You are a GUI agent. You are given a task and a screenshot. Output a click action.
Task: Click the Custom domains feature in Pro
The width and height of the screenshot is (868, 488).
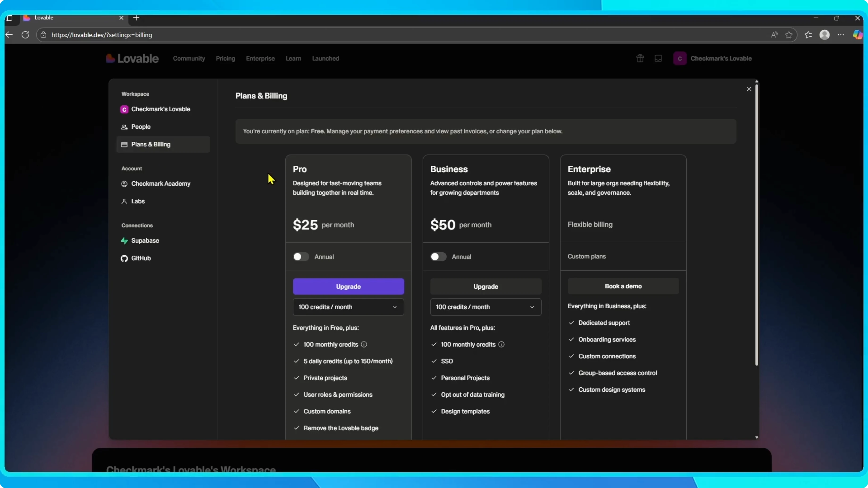pos(327,411)
